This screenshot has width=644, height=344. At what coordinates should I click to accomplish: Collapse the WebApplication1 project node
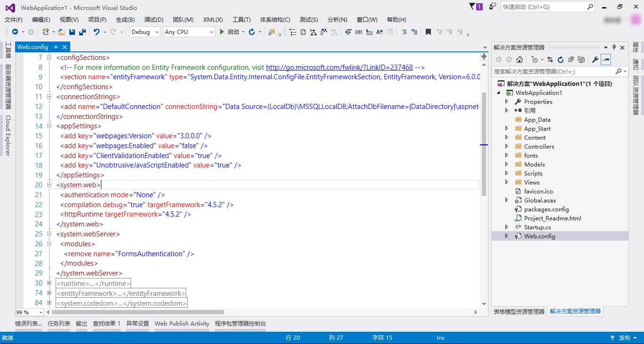click(x=499, y=92)
